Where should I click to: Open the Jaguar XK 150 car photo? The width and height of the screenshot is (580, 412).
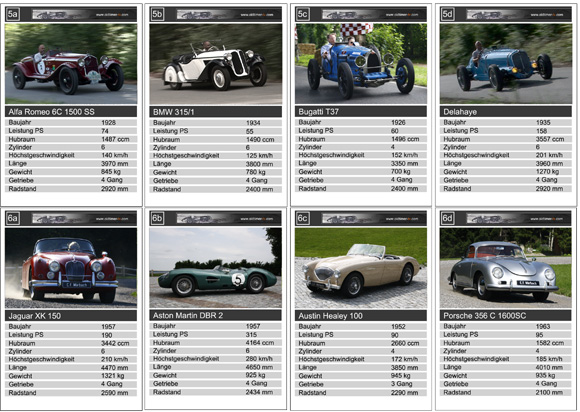click(71, 268)
